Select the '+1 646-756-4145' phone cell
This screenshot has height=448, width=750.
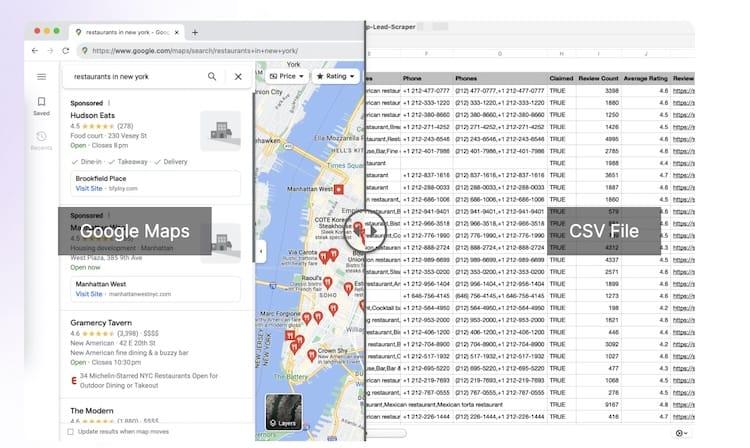tap(426, 296)
